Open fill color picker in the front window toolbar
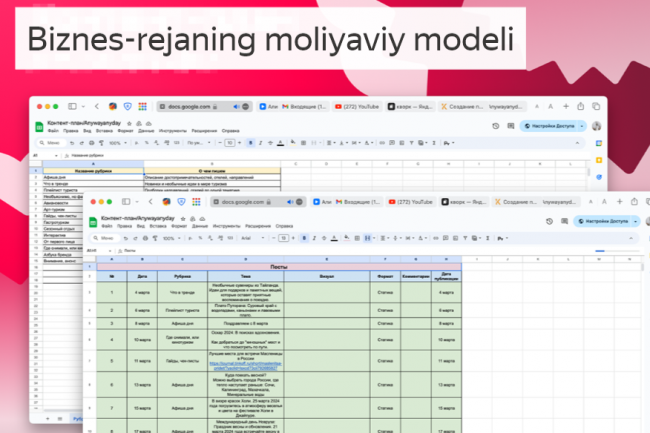 347,238
